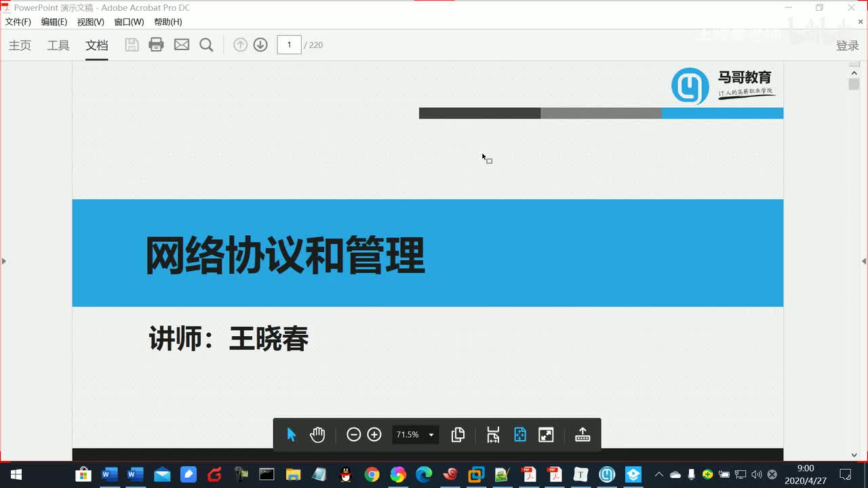Open the command prompt taskbar icon
Image resolution: width=868 pixels, height=488 pixels.
pyautogui.click(x=267, y=474)
